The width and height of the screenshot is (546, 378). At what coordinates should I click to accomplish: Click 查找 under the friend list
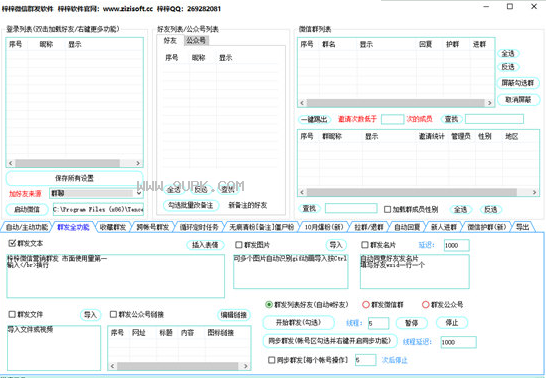click(228, 189)
